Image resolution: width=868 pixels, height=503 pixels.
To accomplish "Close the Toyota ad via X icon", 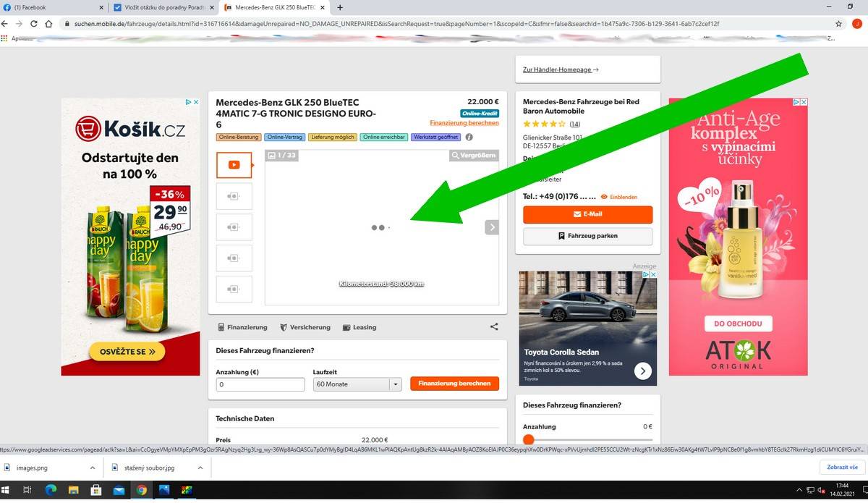I will pos(653,275).
